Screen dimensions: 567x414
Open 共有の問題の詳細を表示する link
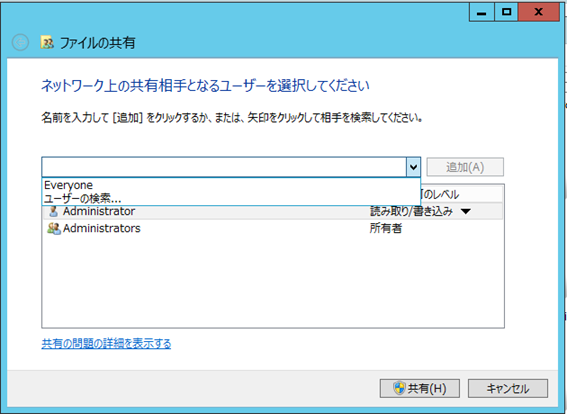[106, 343]
